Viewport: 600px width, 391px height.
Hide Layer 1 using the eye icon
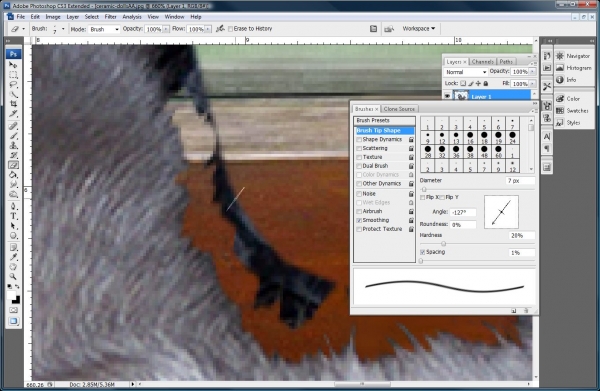[447, 96]
